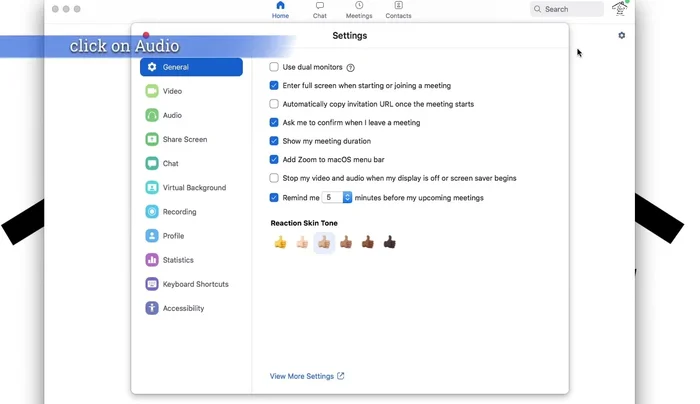Viewport: 700px width, 404px height.
Task: Click the Recording sidebar icon
Action: pyautogui.click(x=152, y=212)
